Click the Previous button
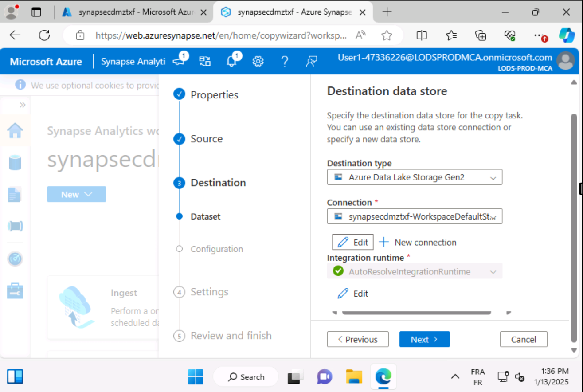583x392 pixels. [358, 339]
